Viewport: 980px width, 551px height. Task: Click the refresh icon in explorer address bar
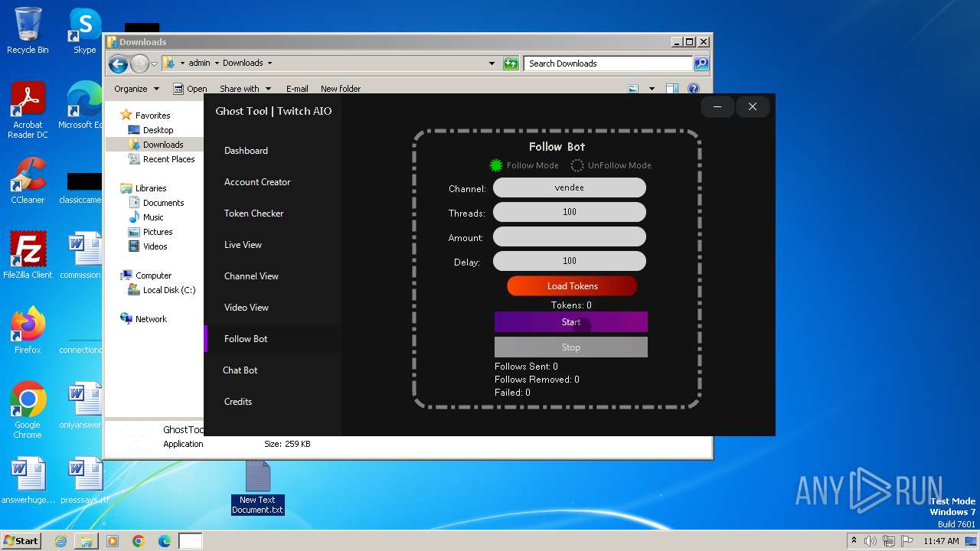pyautogui.click(x=511, y=64)
